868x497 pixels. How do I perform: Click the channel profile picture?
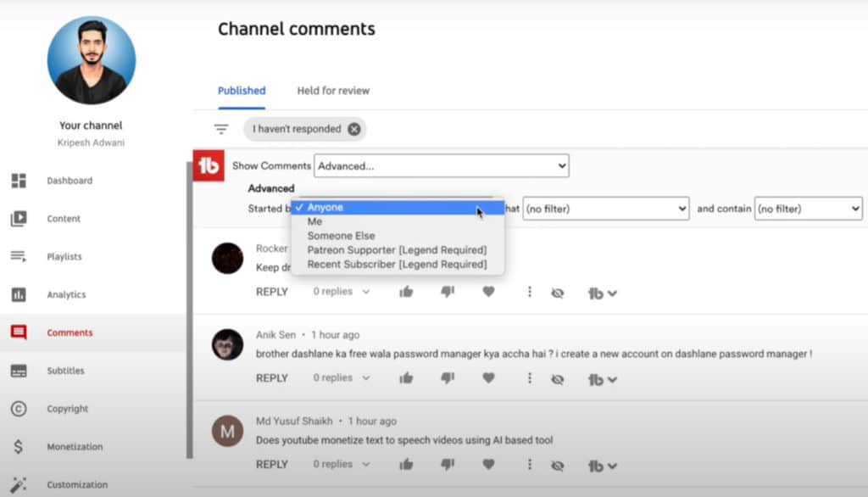tap(91, 60)
